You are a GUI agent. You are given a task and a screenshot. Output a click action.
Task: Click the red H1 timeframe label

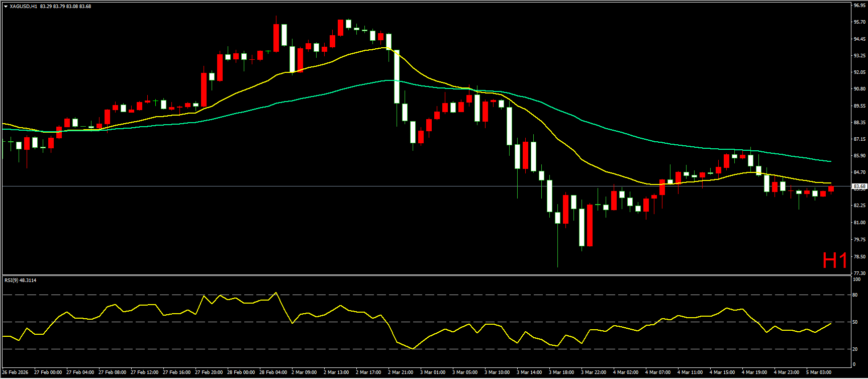pos(835,260)
